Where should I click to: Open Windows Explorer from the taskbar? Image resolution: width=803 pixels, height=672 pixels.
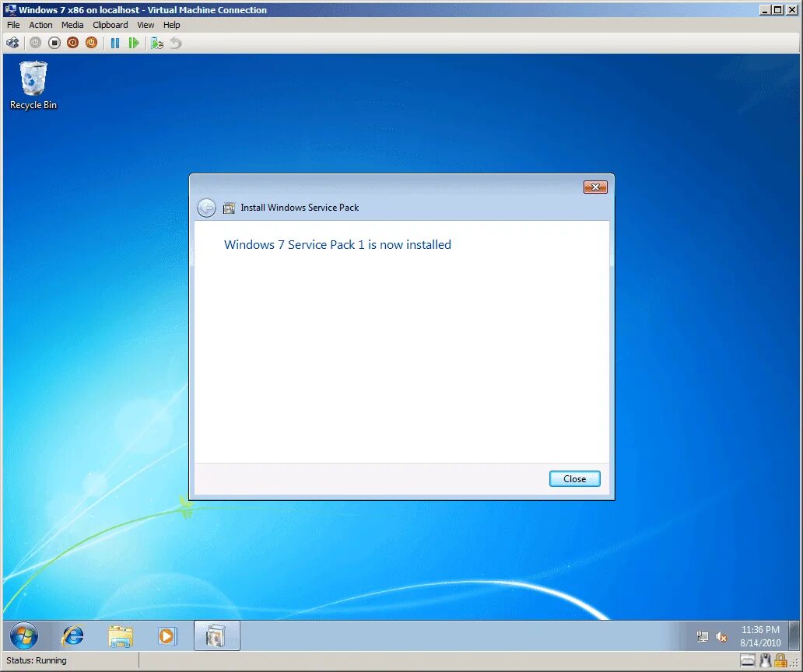pyautogui.click(x=121, y=636)
